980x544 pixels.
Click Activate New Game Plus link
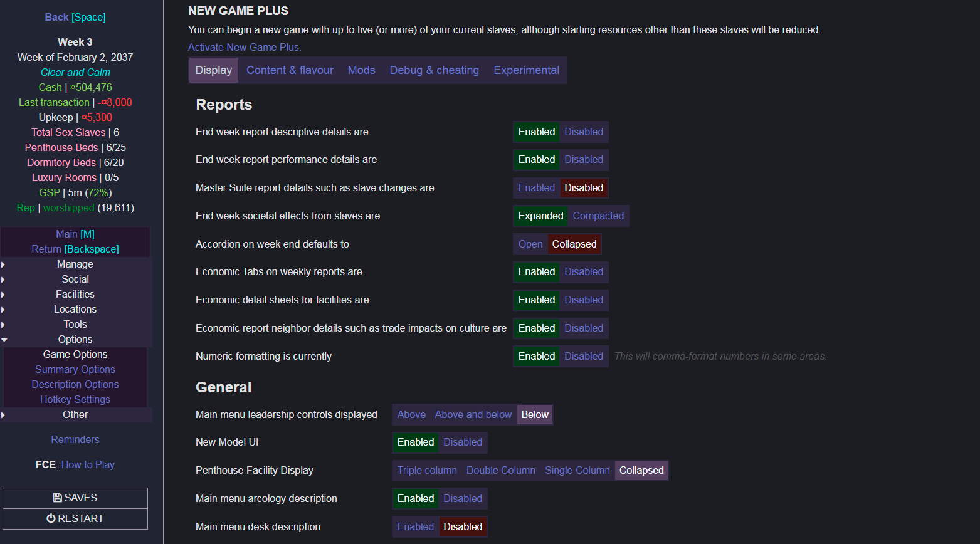click(245, 47)
